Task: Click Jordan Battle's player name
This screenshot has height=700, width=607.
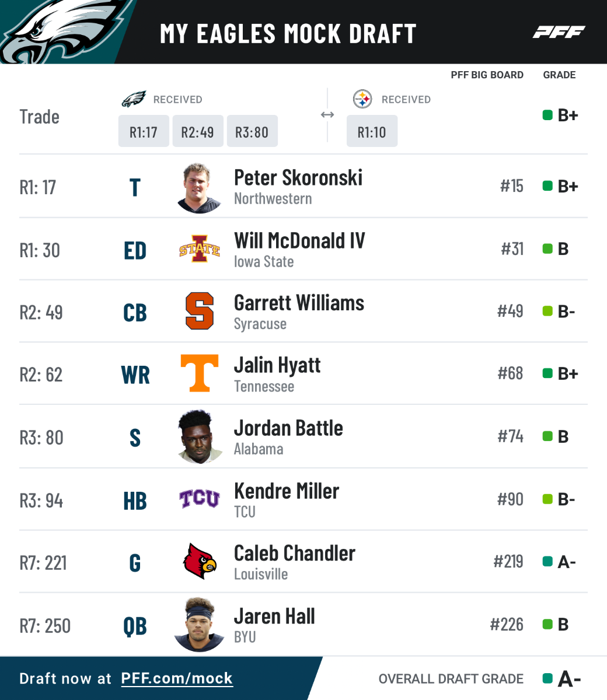Action: [x=288, y=428]
